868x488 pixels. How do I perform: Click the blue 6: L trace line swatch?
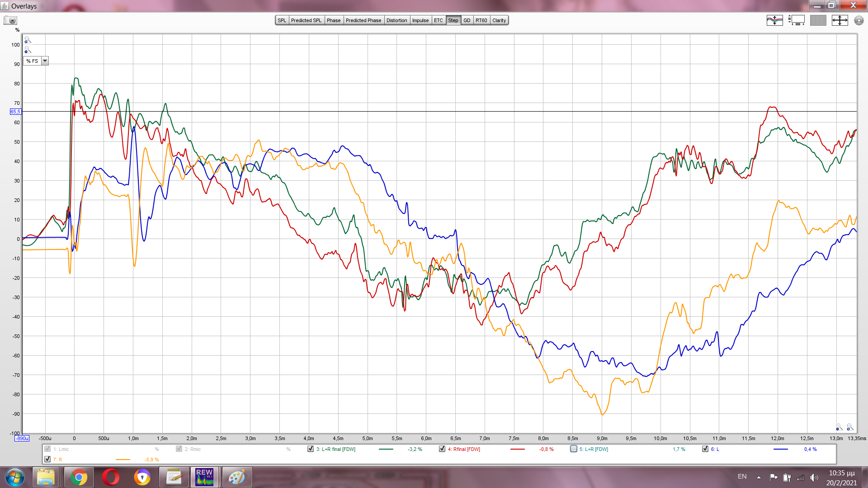(x=780, y=449)
